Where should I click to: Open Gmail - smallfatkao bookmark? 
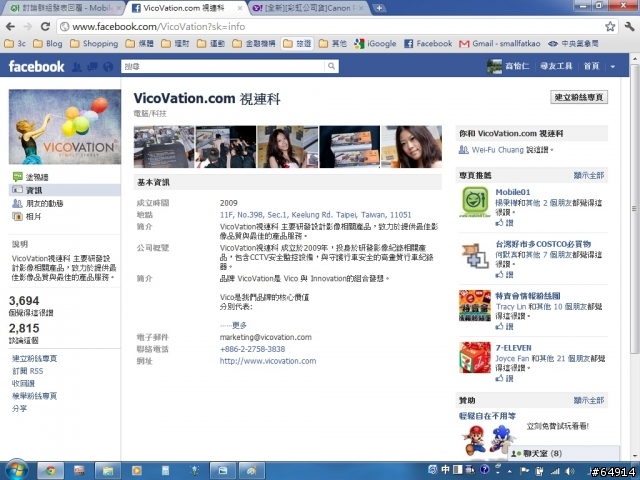pos(500,43)
